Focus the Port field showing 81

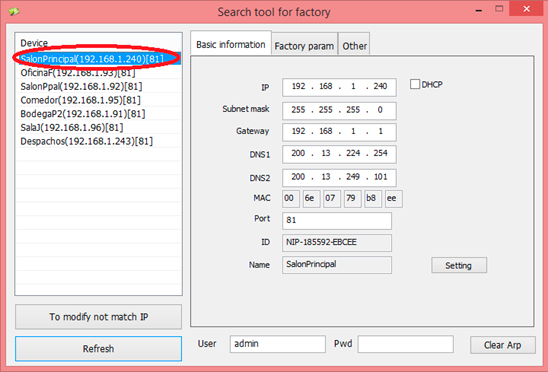coord(337,221)
